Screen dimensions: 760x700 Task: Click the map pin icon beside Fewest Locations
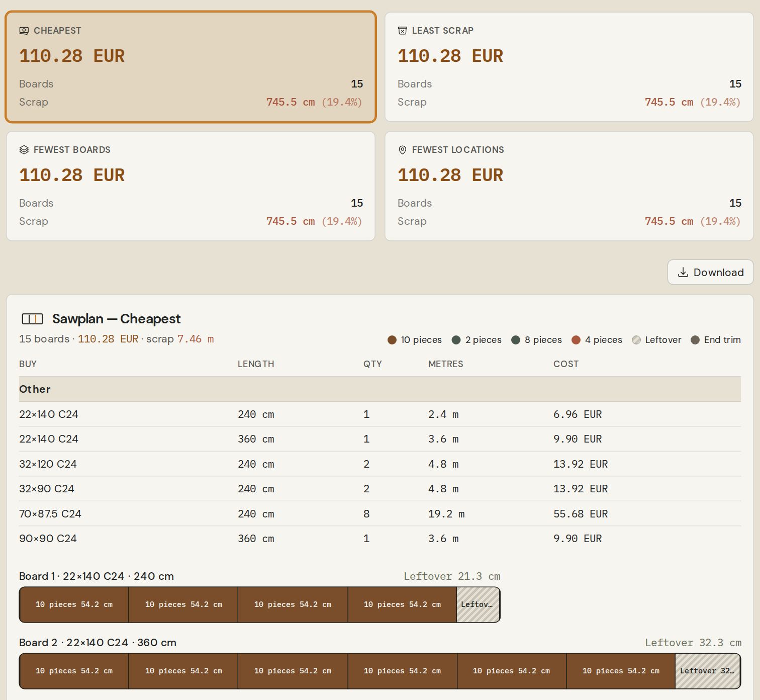click(402, 150)
